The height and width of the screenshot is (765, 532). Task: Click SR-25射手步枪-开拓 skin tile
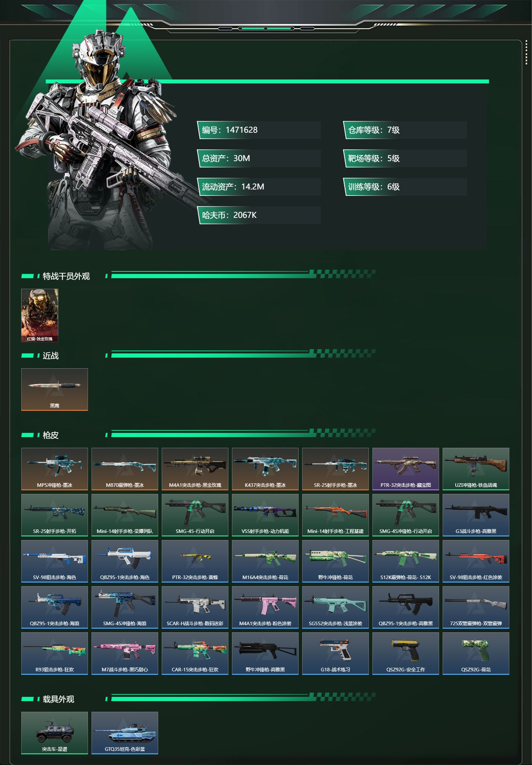[x=55, y=515]
